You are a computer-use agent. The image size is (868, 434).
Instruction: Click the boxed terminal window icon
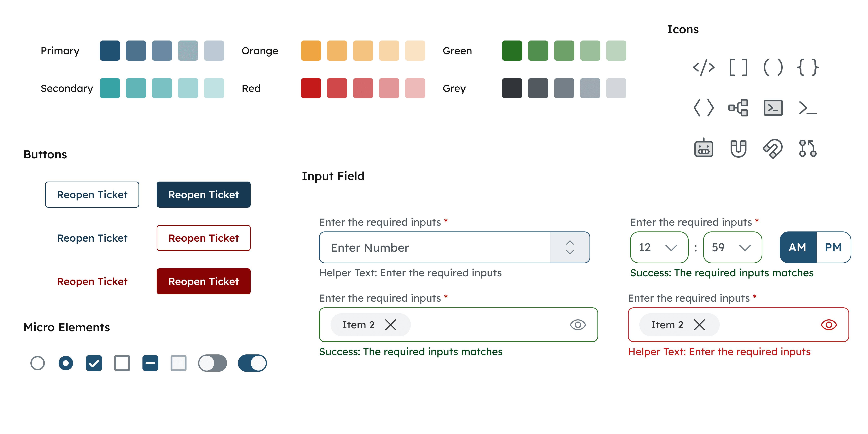click(773, 108)
